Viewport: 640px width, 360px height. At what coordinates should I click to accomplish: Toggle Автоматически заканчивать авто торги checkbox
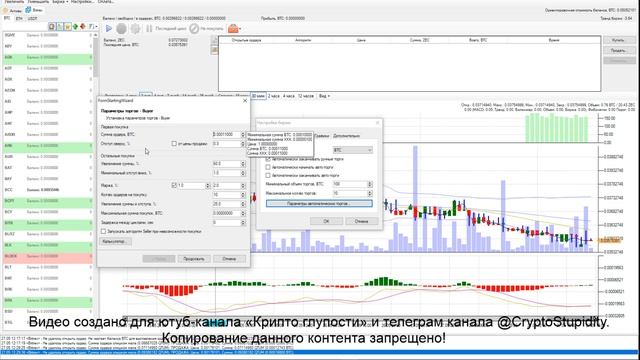[268, 176]
